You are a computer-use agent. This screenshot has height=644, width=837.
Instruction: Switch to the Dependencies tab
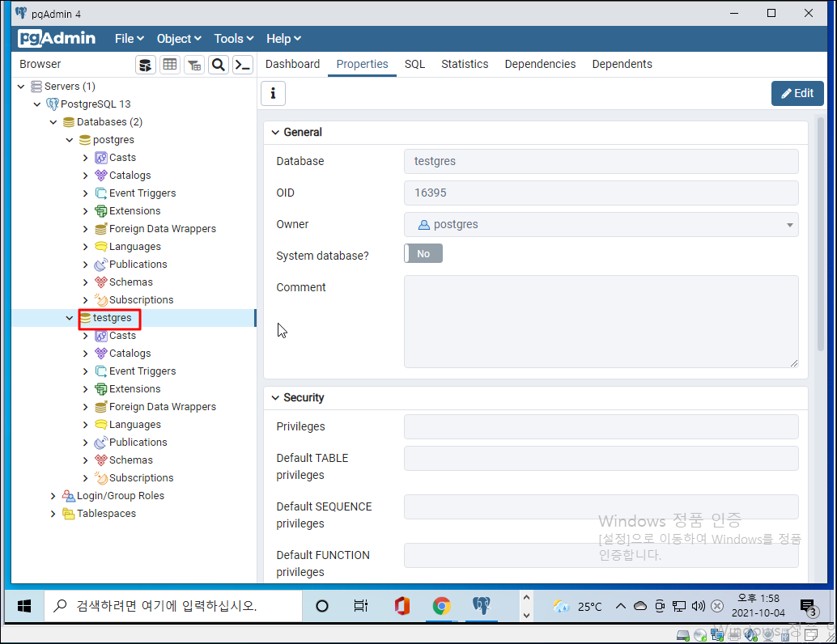tap(540, 64)
